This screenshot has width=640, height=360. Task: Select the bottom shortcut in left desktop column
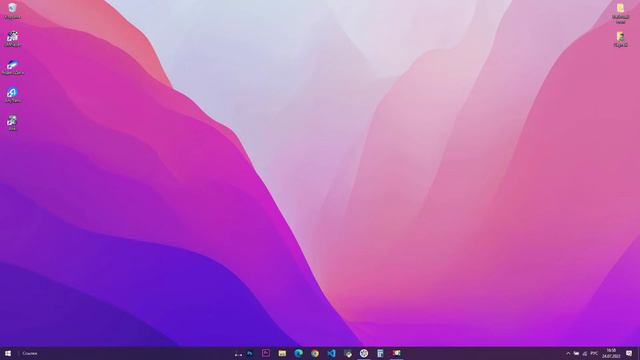(12, 123)
